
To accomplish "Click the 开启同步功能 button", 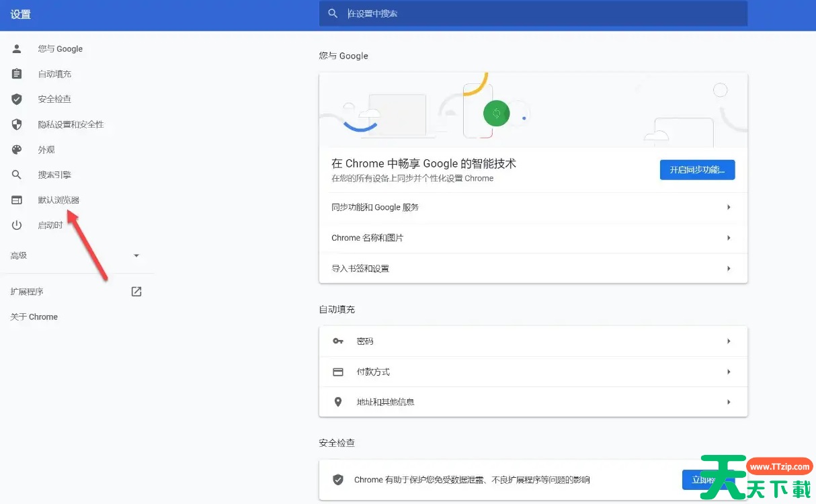I will pyautogui.click(x=697, y=170).
